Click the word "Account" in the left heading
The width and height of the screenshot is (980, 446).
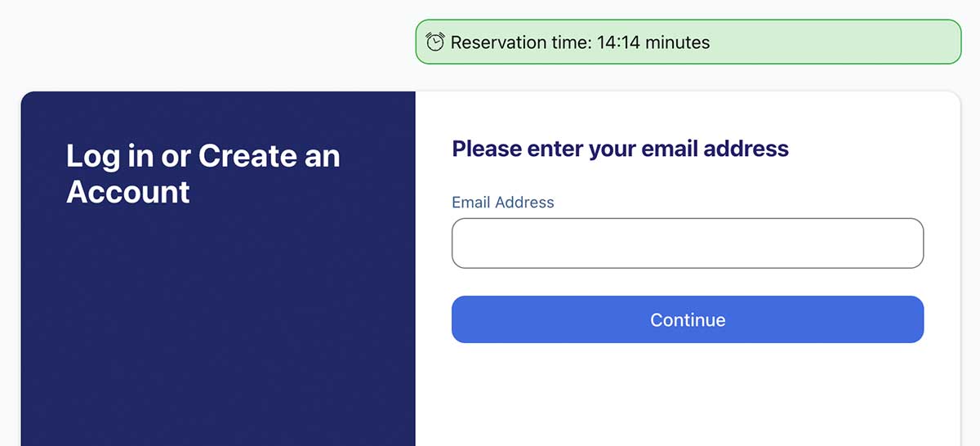coord(128,192)
